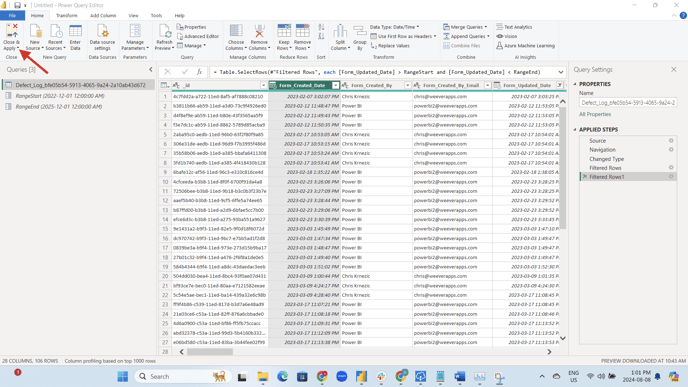Open the Help ribbon tab
Viewport: 688px width, 387px height.
[x=180, y=15]
